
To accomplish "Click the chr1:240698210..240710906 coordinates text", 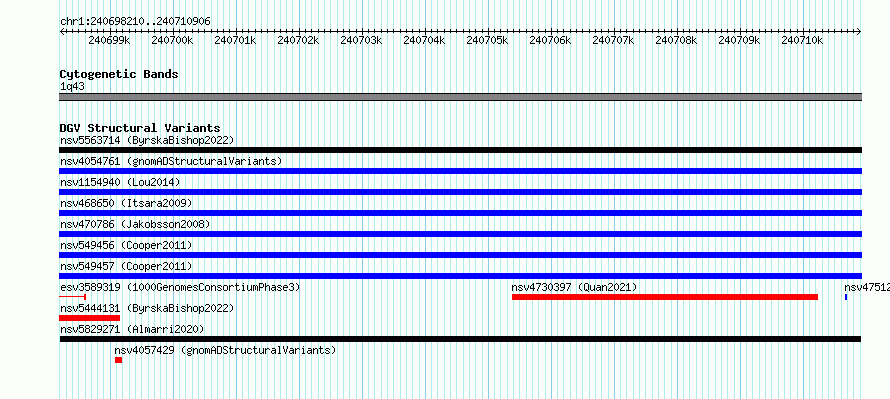I will pyautogui.click(x=135, y=21).
